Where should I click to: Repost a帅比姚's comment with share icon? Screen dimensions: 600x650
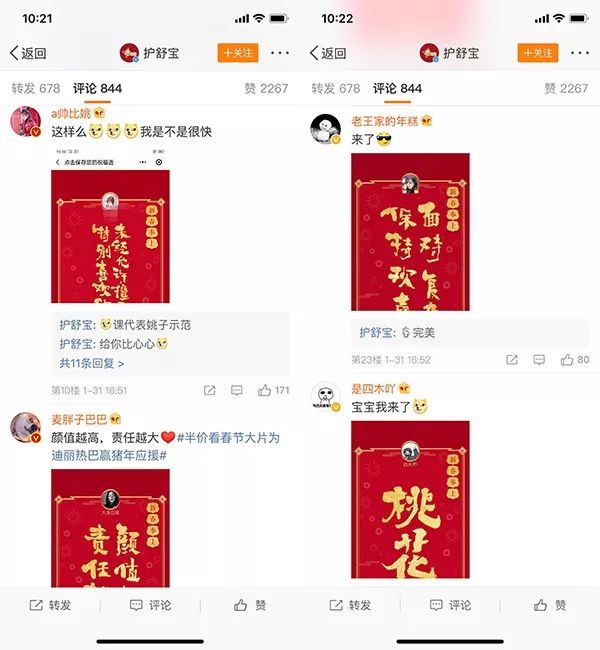pyautogui.click(x=209, y=390)
